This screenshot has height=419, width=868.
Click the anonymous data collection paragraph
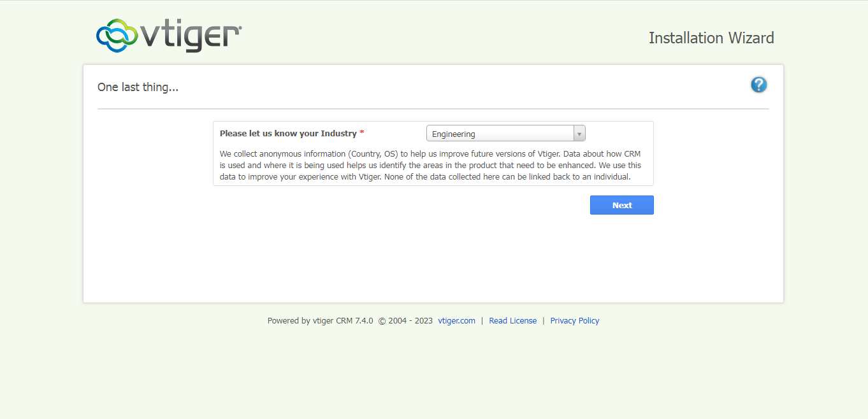430,166
